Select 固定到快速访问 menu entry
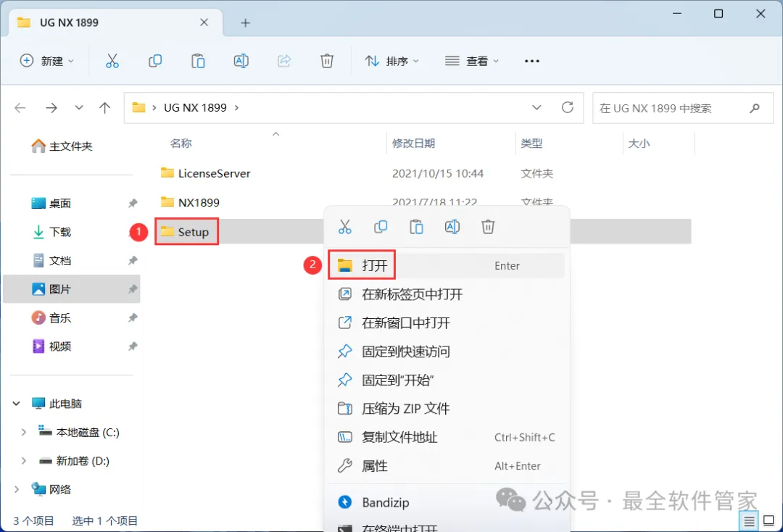The width and height of the screenshot is (783, 532). point(447,352)
